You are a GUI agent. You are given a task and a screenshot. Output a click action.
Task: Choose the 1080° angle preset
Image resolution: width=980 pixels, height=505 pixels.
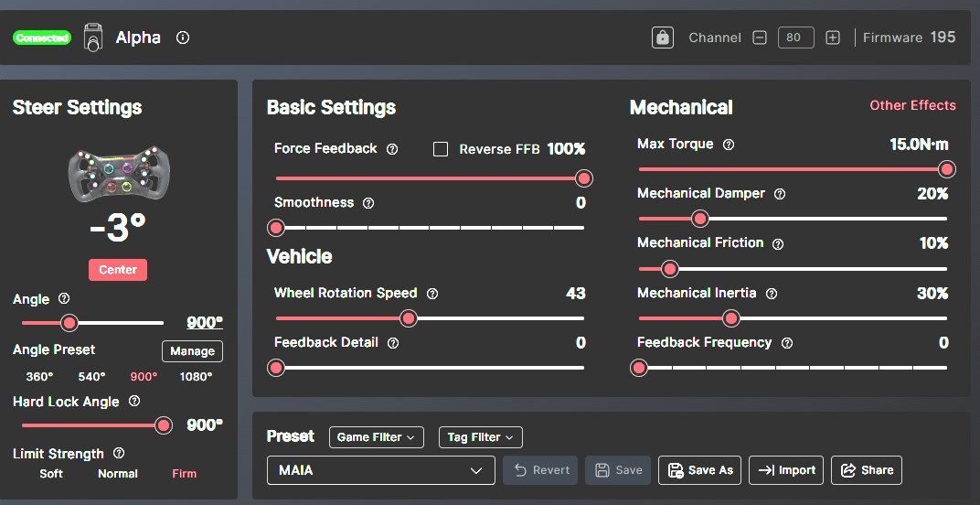(197, 377)
